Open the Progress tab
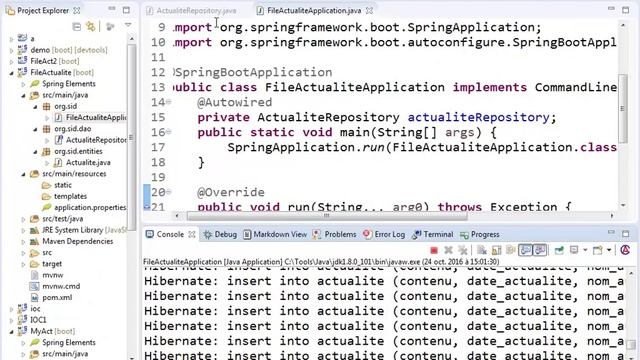 point(480,234)
